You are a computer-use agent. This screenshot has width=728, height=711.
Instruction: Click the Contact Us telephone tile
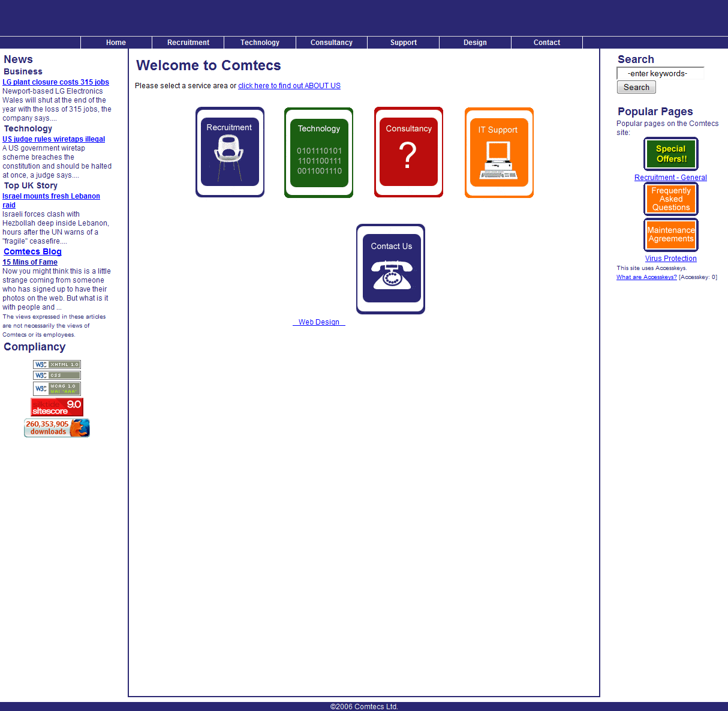pos(390,269)
